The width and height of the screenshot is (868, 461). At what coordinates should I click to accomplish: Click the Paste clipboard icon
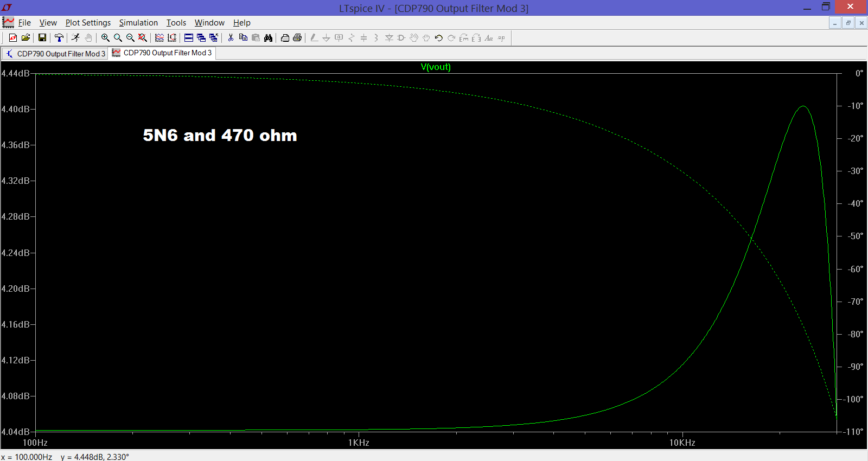[x=256, y=37]
